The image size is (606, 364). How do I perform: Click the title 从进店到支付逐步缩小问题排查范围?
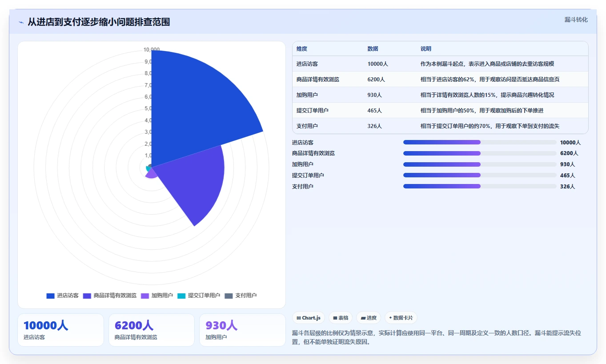pos(99,22)
